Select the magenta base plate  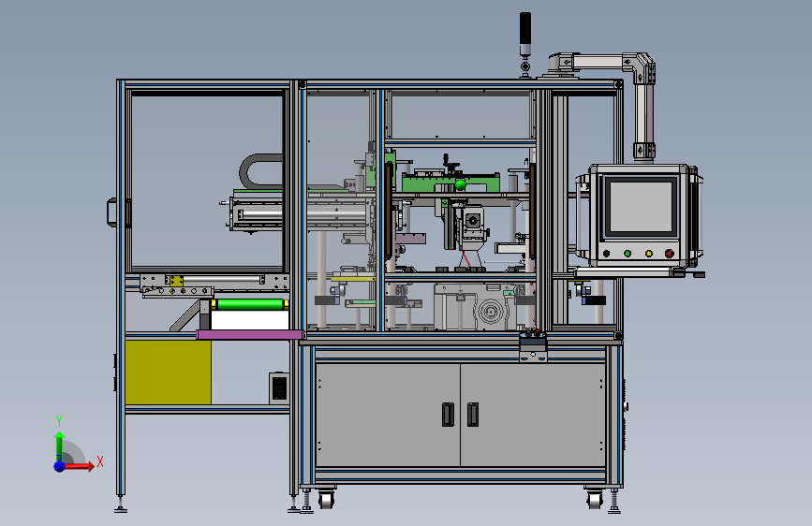(250, 334)
